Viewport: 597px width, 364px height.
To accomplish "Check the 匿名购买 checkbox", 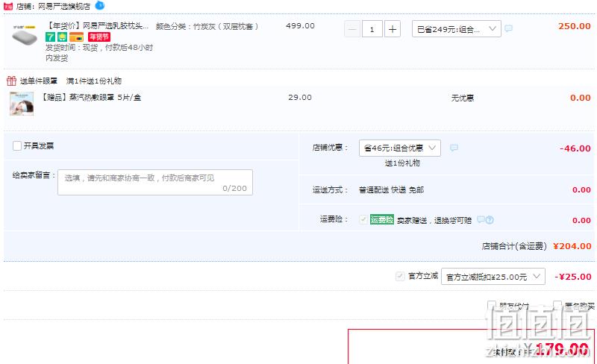I will coord(557,305).
